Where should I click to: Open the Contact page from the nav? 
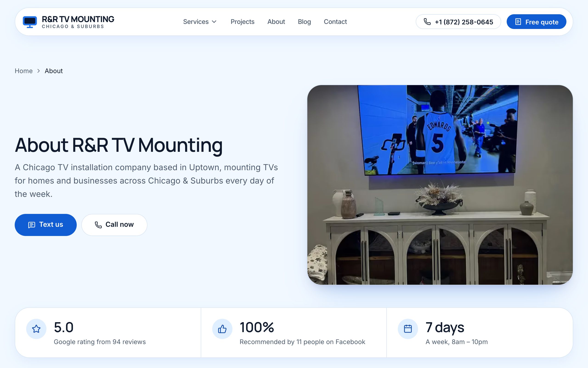tap(335, 22)
